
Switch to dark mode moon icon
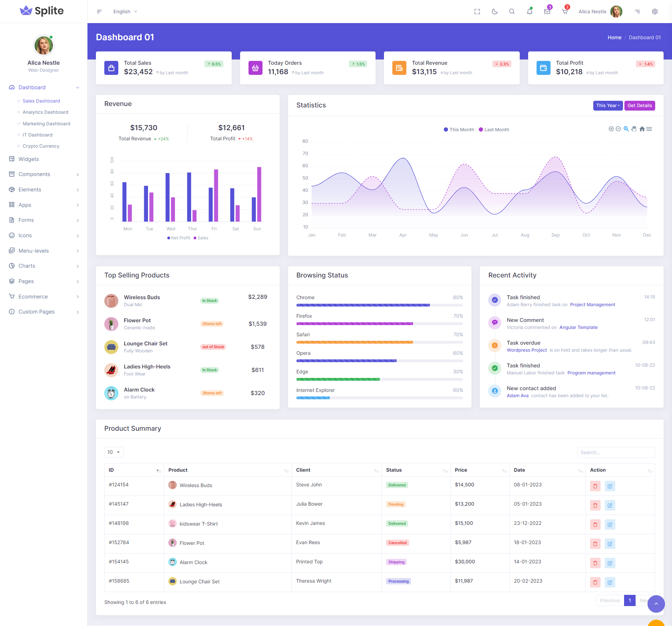(495, 12)
